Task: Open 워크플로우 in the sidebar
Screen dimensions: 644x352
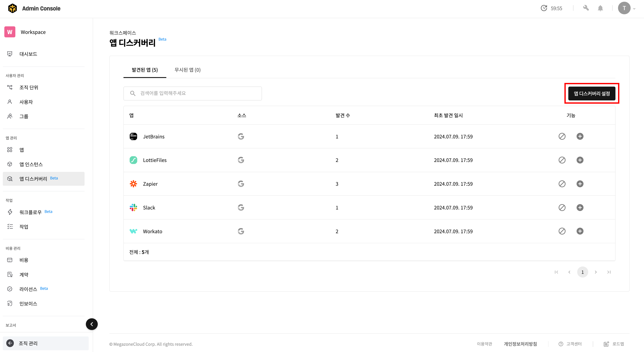Action: (x=43, y=212)
